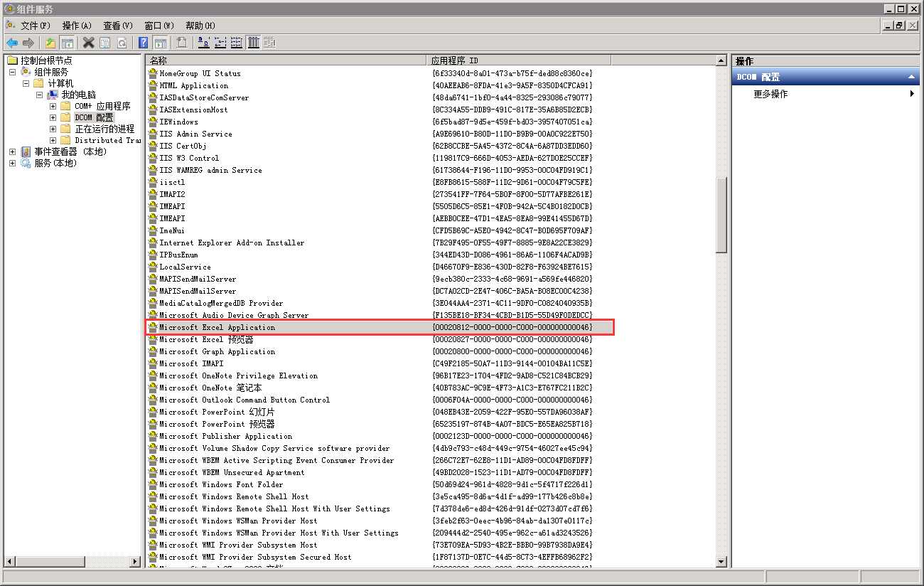
Task: Open the 查看(V) menu
Action: [118, 26]
